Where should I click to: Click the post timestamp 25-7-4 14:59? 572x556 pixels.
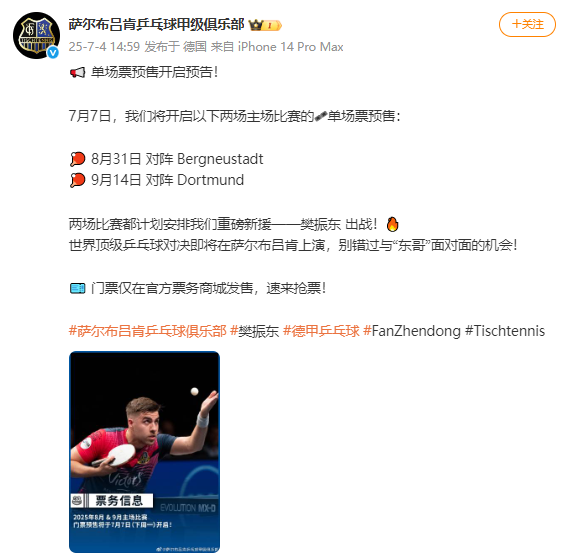pyautogui.click(x=104, y=47)
